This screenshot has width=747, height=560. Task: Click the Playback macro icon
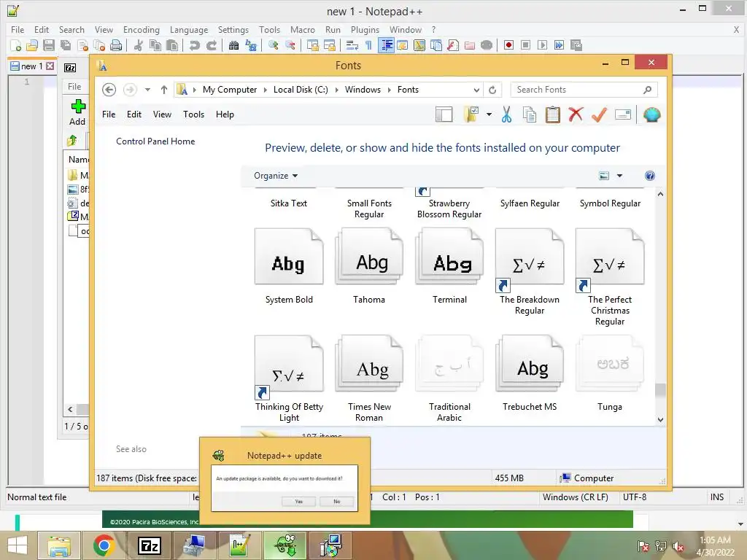(542, 45)
